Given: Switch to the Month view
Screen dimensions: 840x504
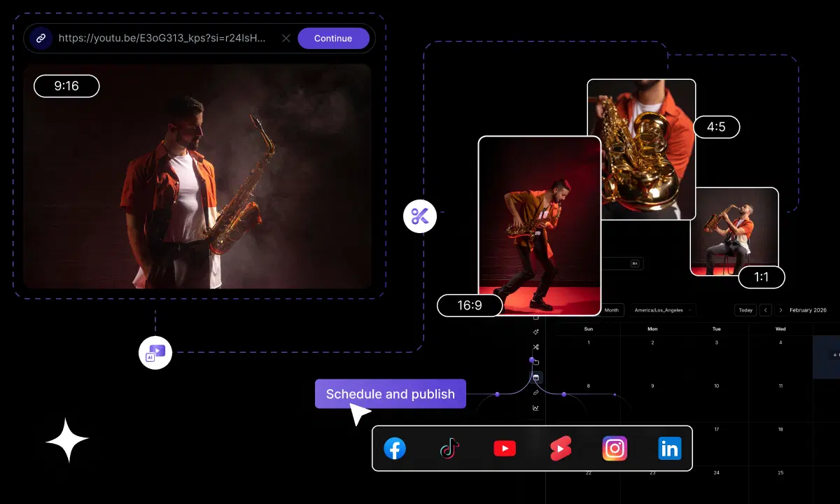Looking at the screenshot, I should pos(611,310).
